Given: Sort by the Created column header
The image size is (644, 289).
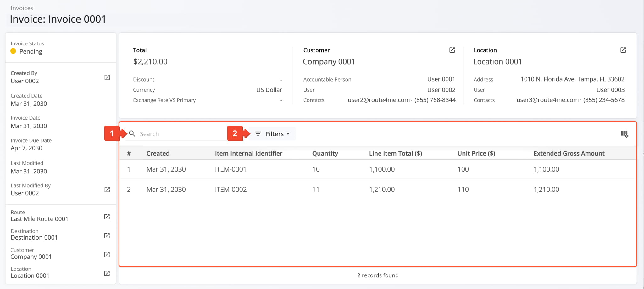Looking at the screenshot, I should coord(158,153).
